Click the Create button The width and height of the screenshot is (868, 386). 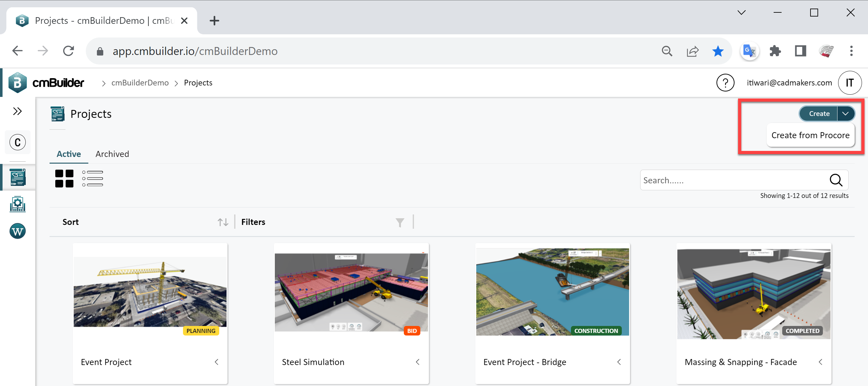(x=819, y=113)
